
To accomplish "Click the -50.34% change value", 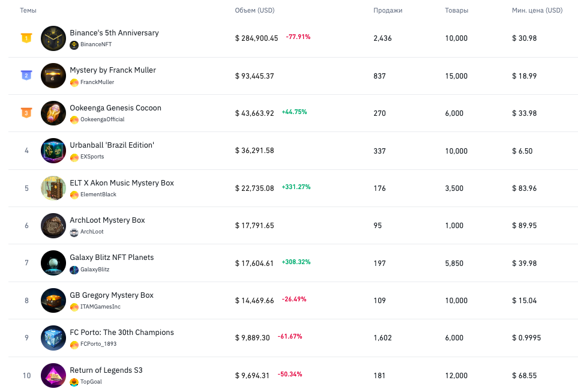I will click(x=290, y=374).
